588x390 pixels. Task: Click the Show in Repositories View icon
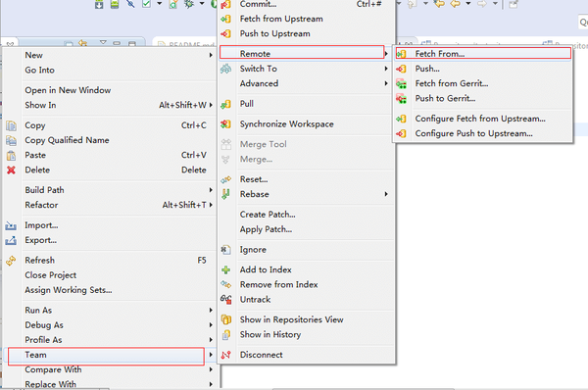tap(226, 319)
